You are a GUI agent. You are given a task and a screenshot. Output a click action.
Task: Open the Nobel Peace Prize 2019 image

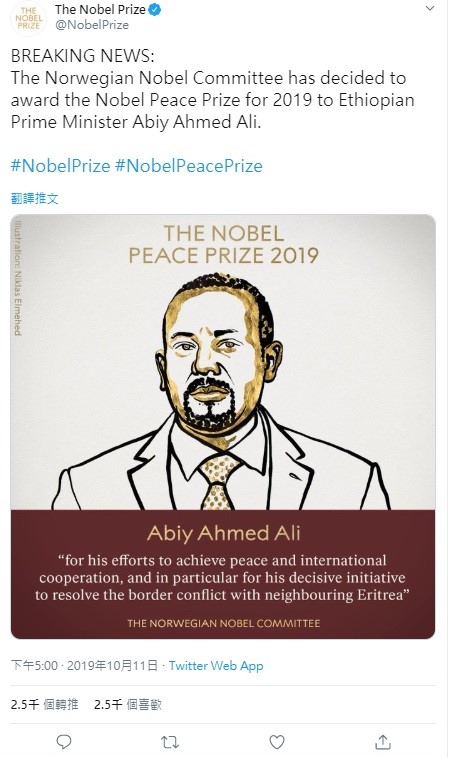pyautogui.click(x=223, y=426)
